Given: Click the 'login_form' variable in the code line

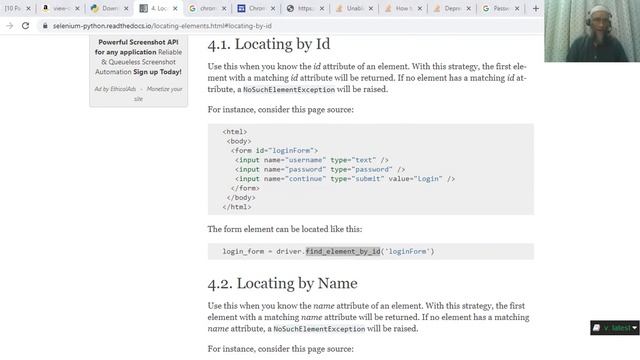Looking at the screenshot, I should point(243,251).
